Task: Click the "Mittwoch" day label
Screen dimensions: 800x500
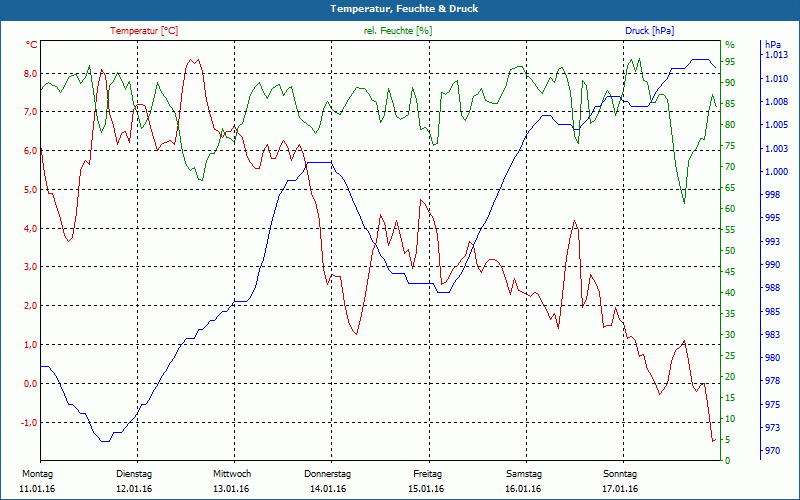Action: (x=232, y=474)
